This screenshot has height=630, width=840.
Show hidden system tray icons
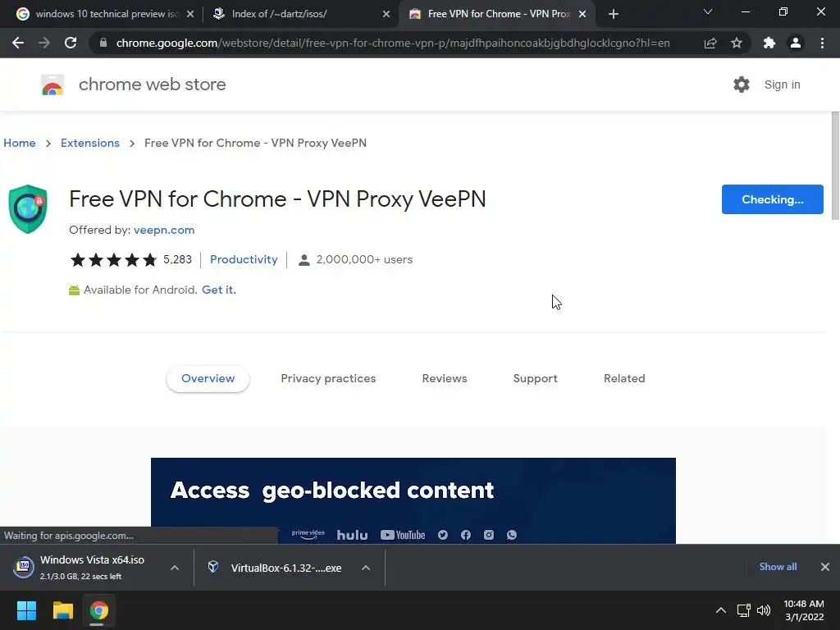tap(721, 610)
